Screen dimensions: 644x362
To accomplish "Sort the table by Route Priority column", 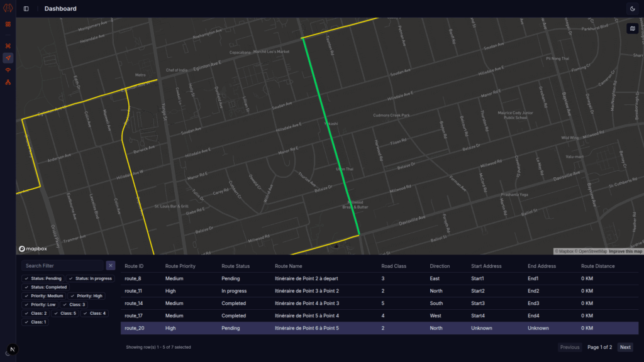I will tap(180, 265).
